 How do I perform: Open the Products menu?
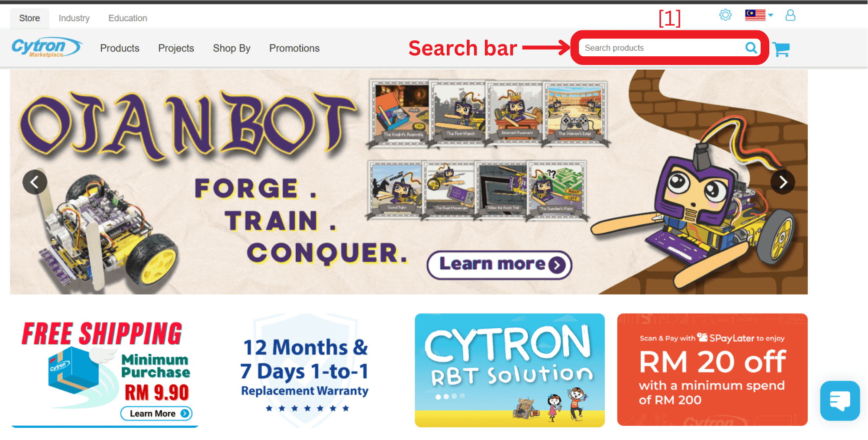(119, 48)
